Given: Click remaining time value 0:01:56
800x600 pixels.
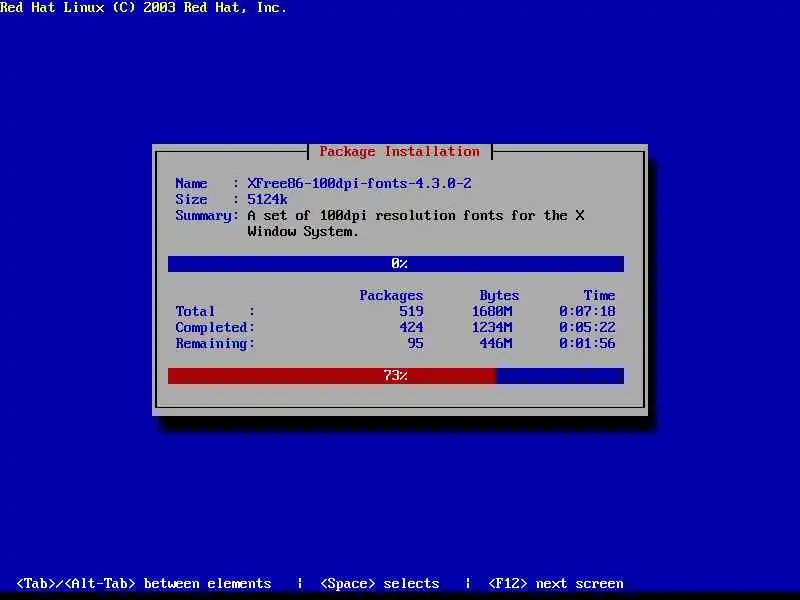Looking at the screenshot, I should 587,343.
